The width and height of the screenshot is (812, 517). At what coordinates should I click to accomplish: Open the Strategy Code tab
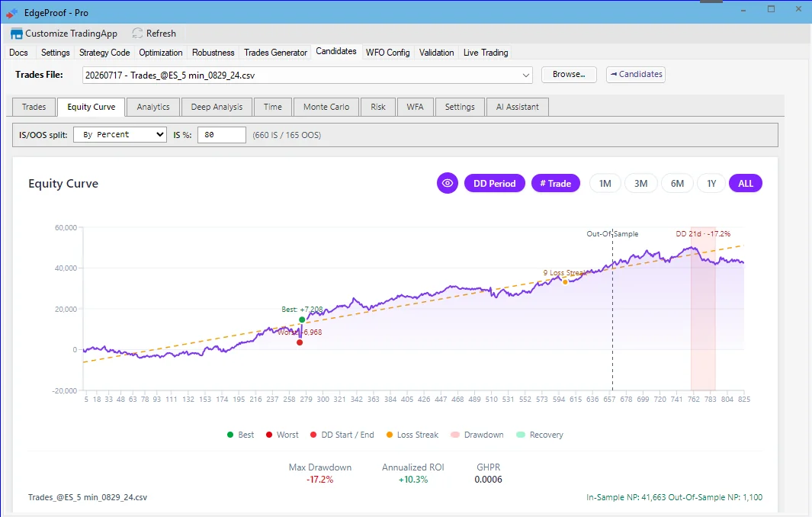(104, 53)
